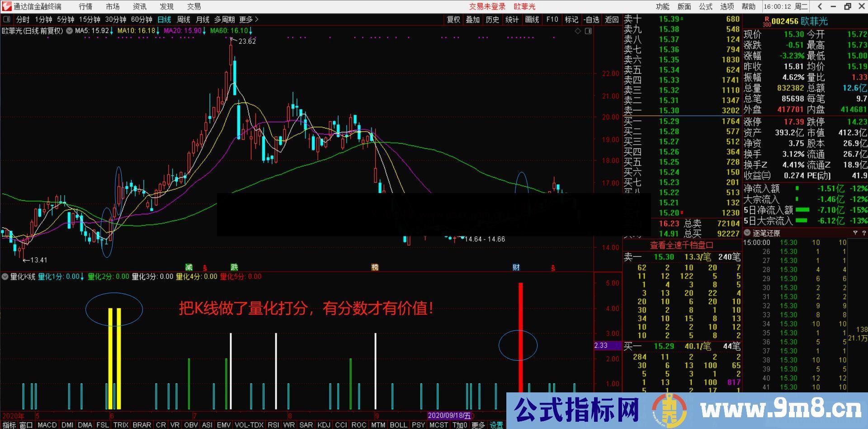Click the filter icon in 逐笔还原 panel

click(855, 233)
